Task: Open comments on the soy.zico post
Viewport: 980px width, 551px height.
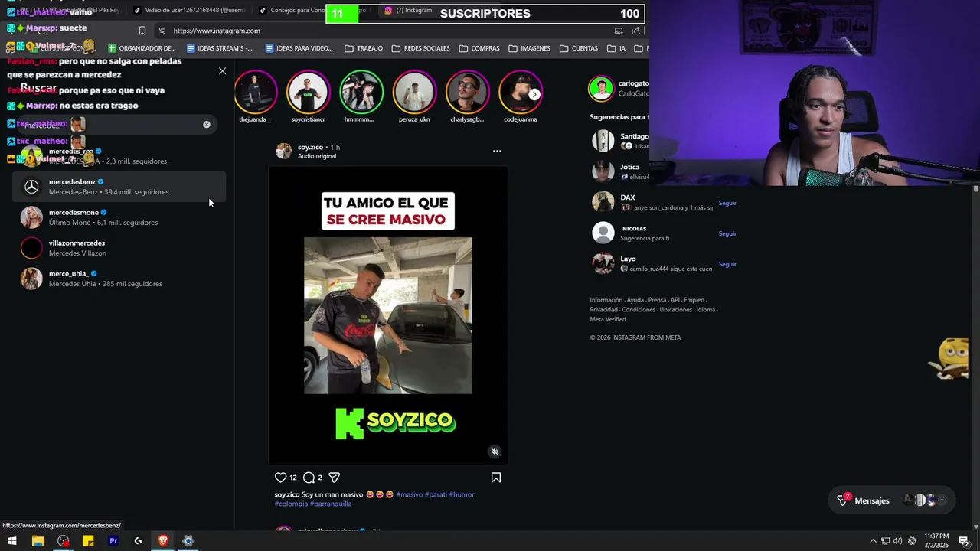Action: pos(309,478)
